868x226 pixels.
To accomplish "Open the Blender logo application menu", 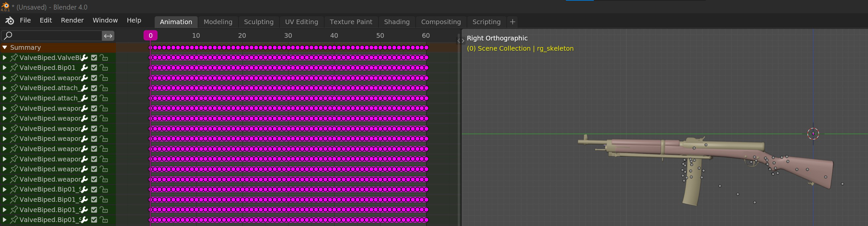I will point(9,21).
